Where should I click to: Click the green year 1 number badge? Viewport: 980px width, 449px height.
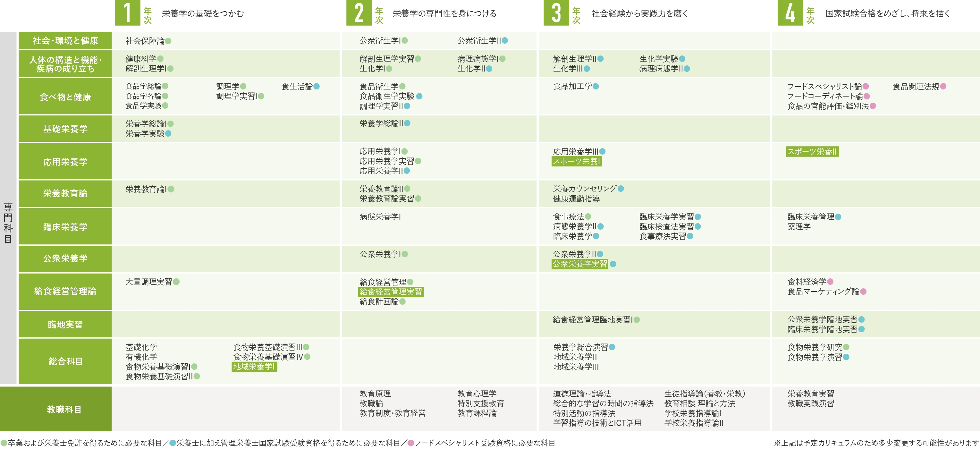coord(127,13)
